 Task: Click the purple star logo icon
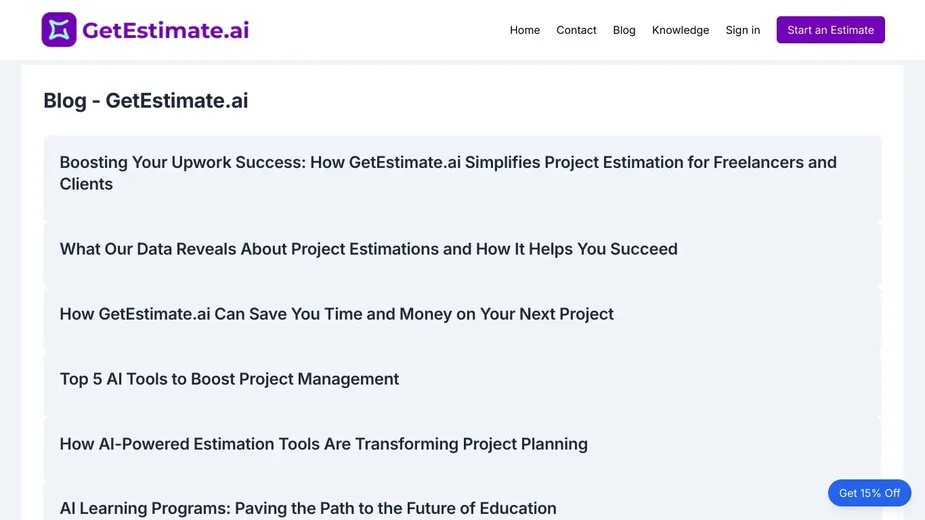coord(59,30)
